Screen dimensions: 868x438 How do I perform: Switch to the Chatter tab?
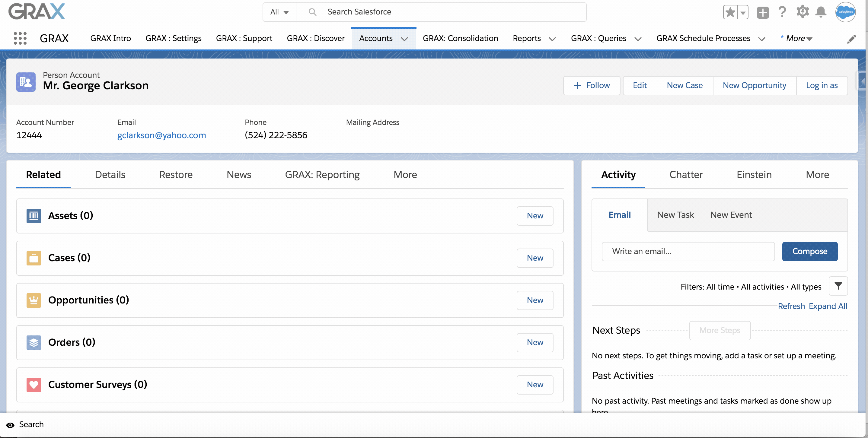(686, 175)
